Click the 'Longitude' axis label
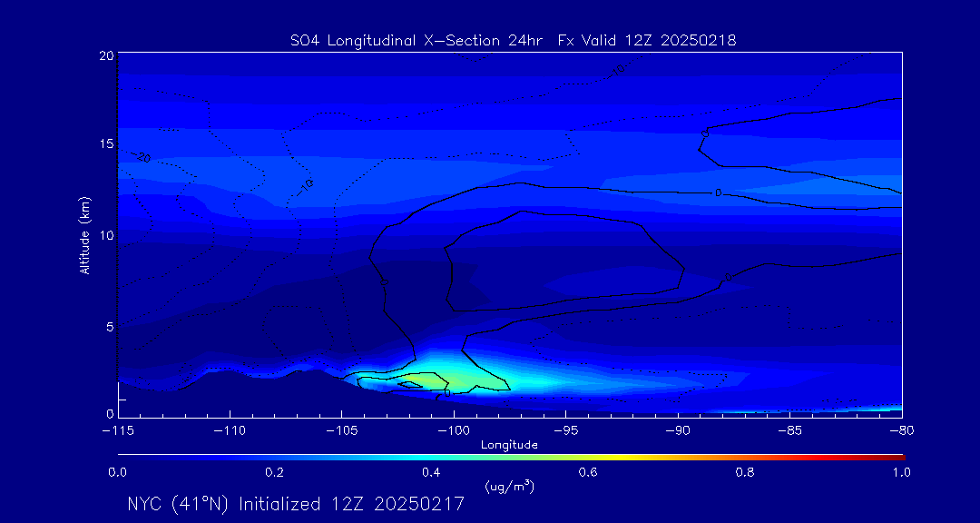Screen dimensions: 980x523 (x=509, y=446)
